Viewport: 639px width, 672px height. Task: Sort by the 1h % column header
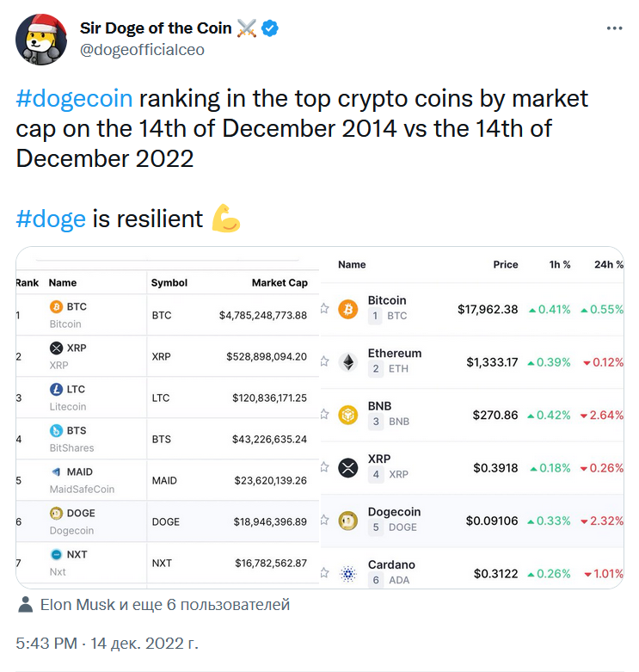point(560,264)
